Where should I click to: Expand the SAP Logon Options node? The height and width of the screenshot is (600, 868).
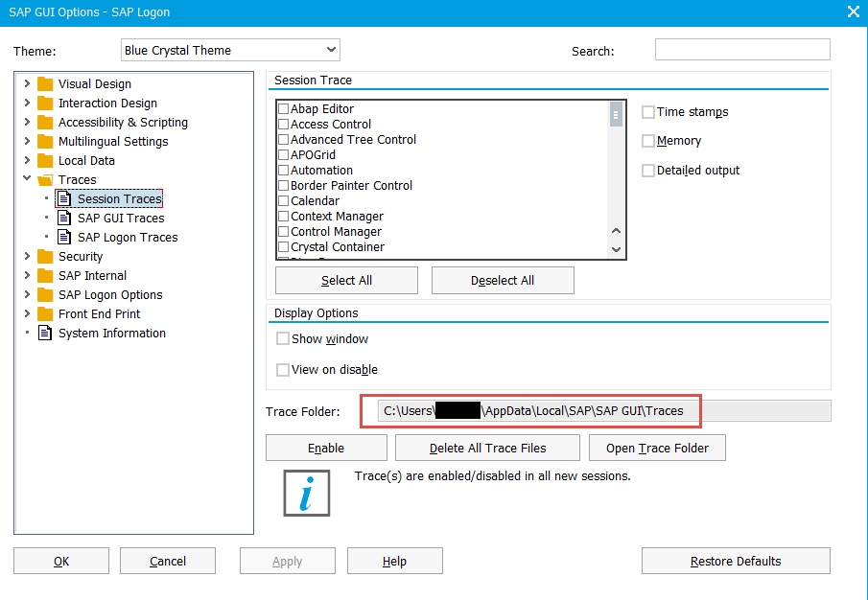27,295
